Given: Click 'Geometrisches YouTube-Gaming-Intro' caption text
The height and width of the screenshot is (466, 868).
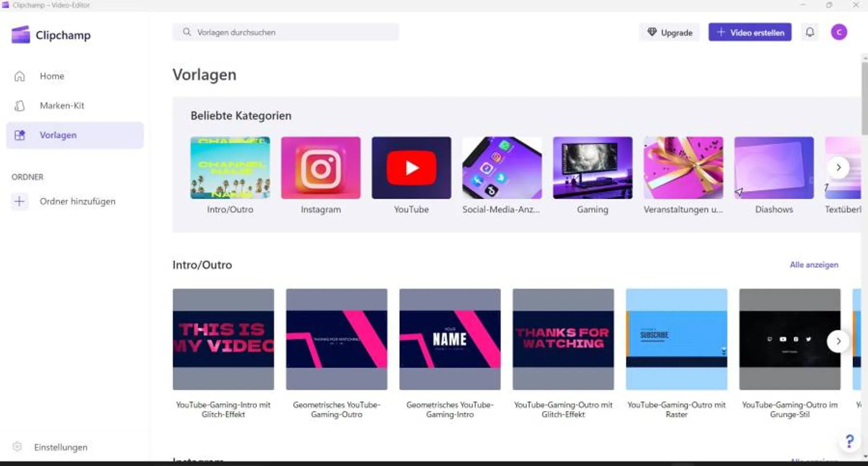Looking at the screenshot, I should point(450,410).
